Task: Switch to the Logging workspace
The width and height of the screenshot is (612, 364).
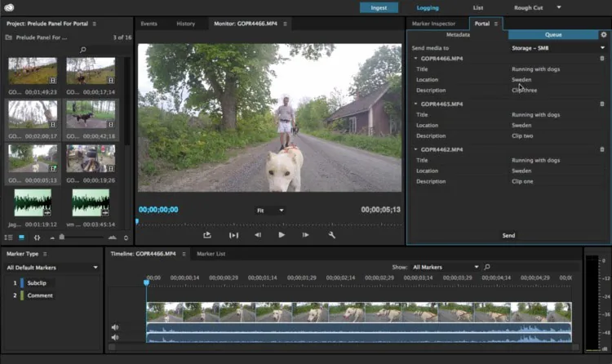Action: (x=428, y=8)
